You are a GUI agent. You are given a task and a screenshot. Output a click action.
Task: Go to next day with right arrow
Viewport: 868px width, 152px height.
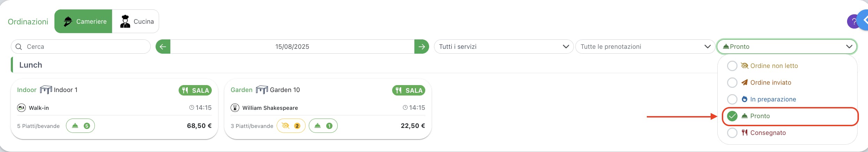(421, 47)
